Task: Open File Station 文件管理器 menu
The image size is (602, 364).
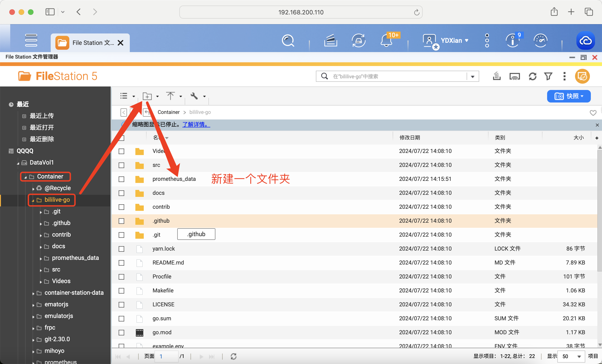Action: tap(32, 57)
